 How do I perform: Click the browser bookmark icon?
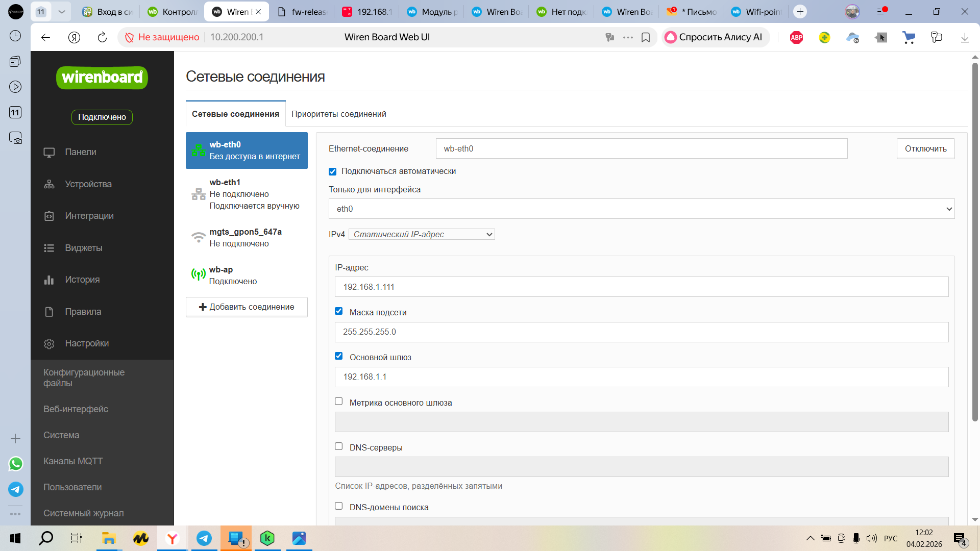[x=646, y=37]
